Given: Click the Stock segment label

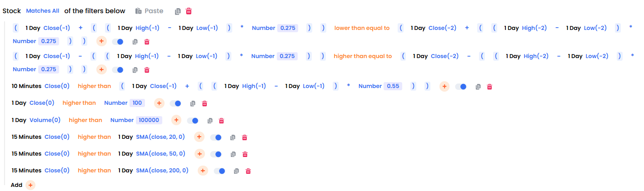Looking at the screenshot, I should point(12,11).
